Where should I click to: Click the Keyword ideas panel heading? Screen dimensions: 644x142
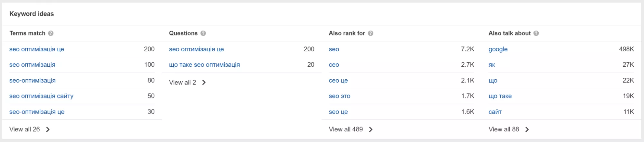click(32, 14)
